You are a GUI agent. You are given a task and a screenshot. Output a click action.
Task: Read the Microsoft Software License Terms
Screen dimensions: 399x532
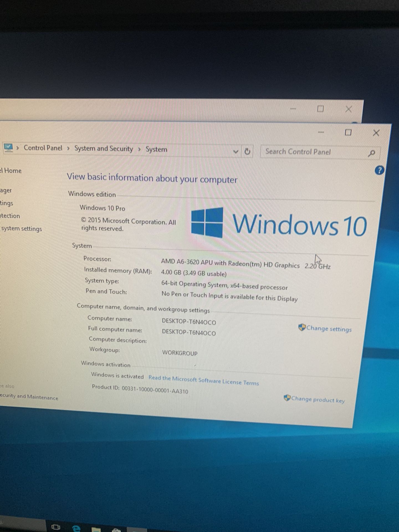click(x=204, y=380)
